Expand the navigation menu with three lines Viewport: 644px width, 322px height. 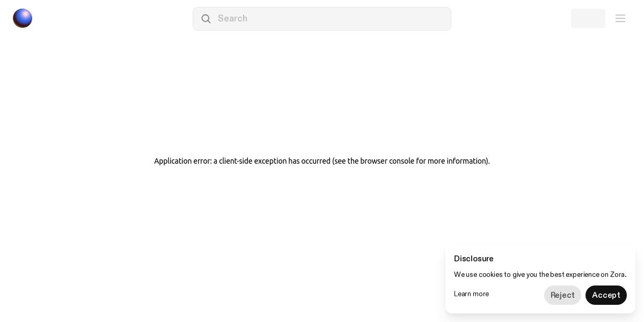click(x=620, y=18)
